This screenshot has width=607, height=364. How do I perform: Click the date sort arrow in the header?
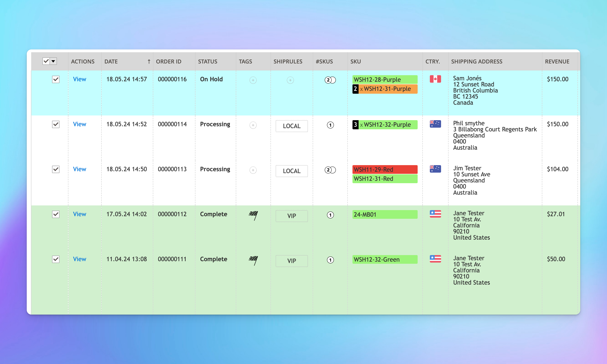149,62
